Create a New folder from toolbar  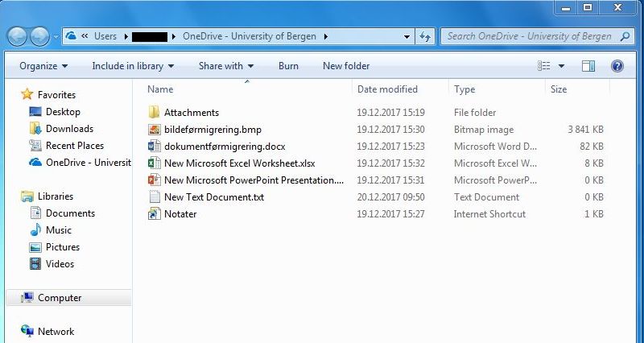(346, 66)
